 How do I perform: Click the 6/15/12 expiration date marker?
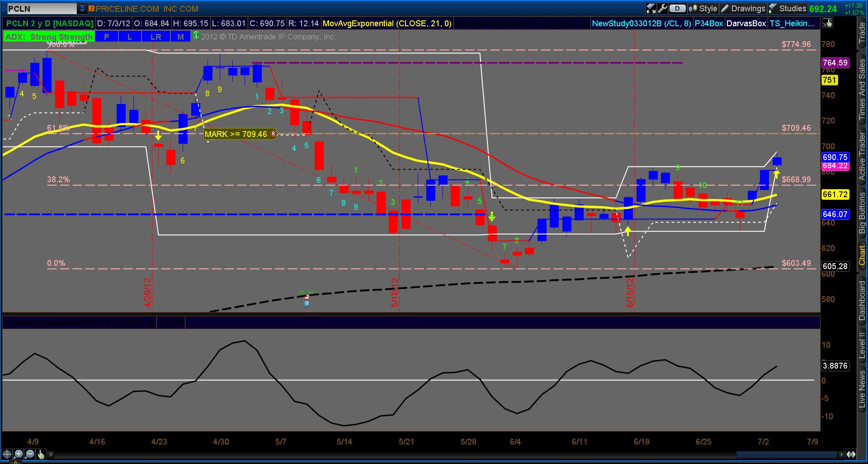630,293
